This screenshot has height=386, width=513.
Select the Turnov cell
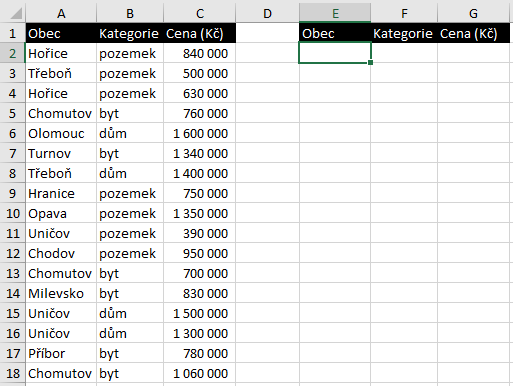tap(61, 153)
